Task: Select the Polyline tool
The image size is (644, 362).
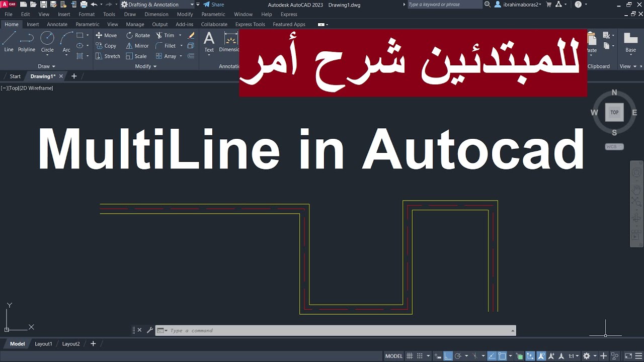Action: 27,42
